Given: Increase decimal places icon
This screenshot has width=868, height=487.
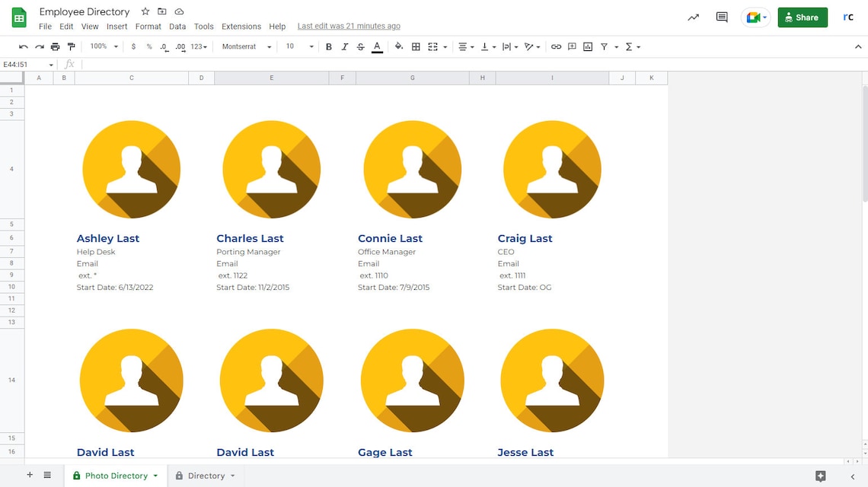Looking at the screenshot, I should pyautogui.click(x=180, y=47).
